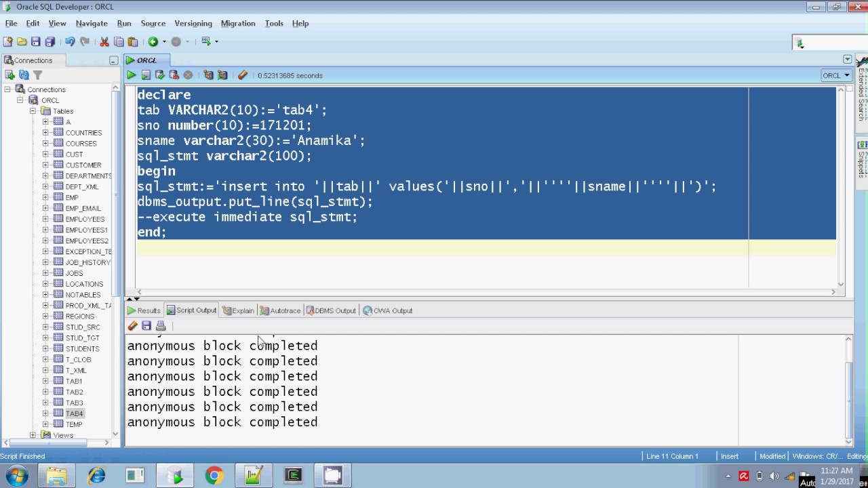
Task: Switch to the Results tab
Action: tap(144, 310)
